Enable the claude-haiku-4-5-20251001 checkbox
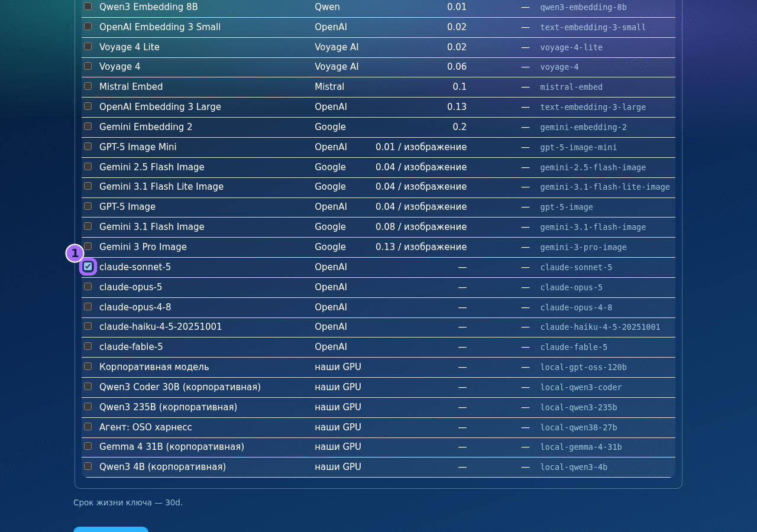Screen dimensions: 757x532 88,326
